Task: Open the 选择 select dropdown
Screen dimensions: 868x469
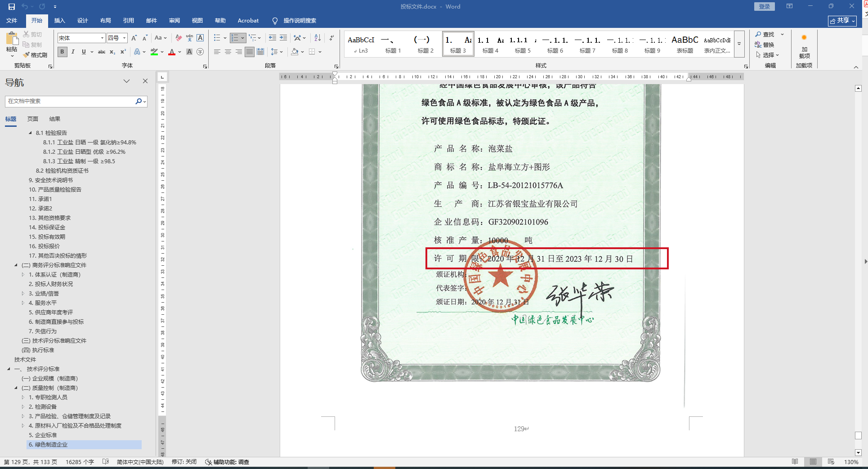Action: click(x=768, y=55)
